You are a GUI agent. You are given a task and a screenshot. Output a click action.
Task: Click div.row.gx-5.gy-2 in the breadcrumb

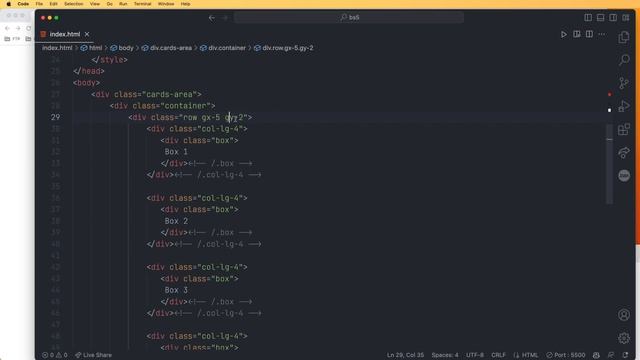coord(288,48)
